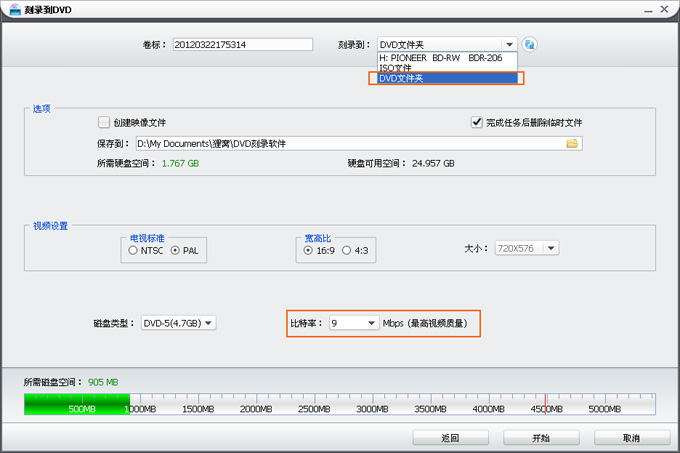Click the 宽高比 group label
680x453 pixels.
pos(317,238)
